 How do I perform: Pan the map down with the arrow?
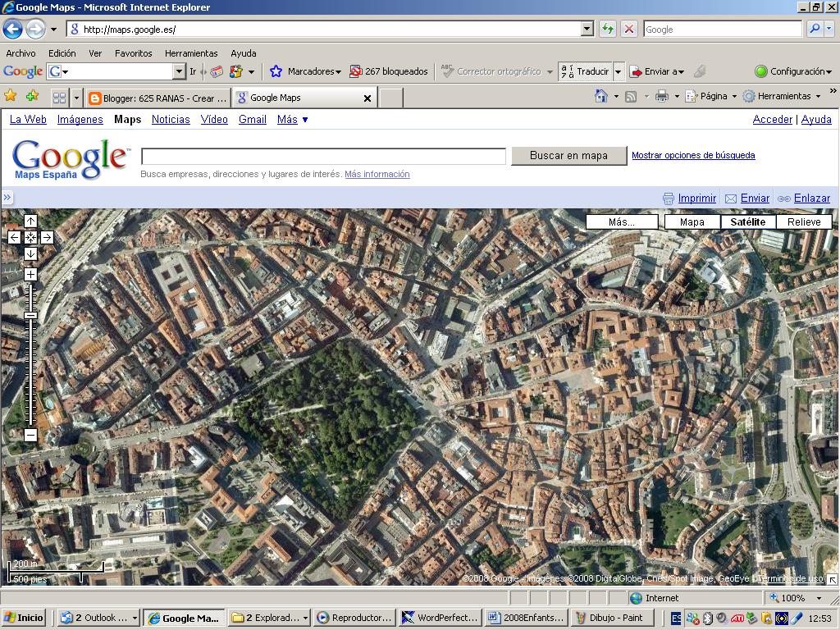(30, 254)
